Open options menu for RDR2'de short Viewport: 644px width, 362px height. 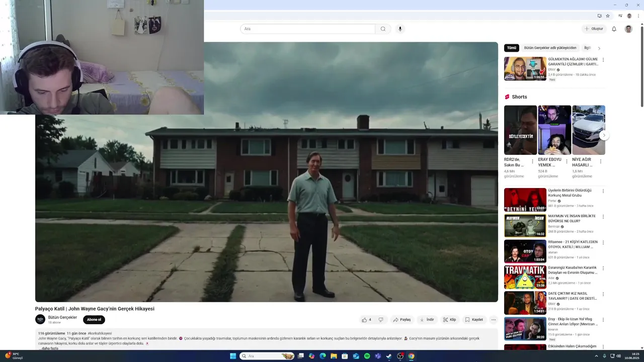point(532,161)
